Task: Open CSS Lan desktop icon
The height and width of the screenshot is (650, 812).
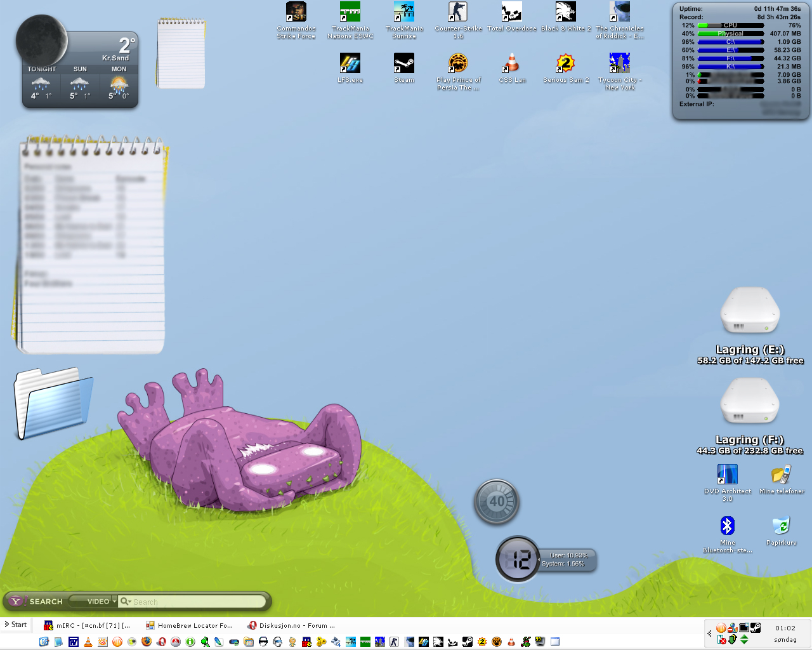Action: [512, 68]
